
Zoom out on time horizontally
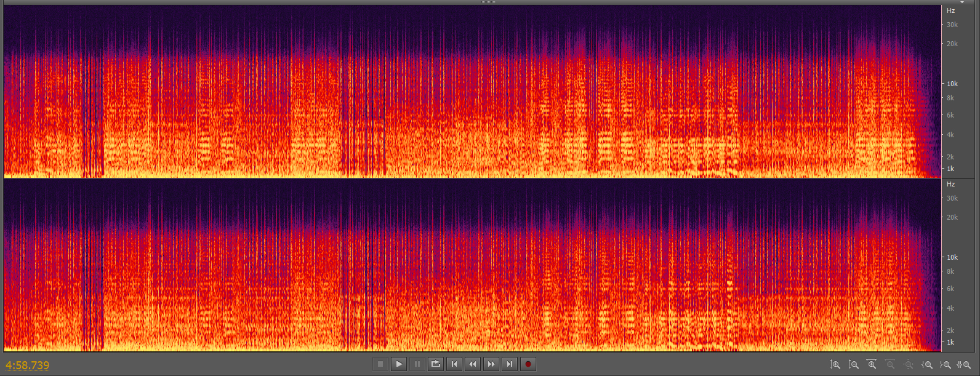pos(890,365)
